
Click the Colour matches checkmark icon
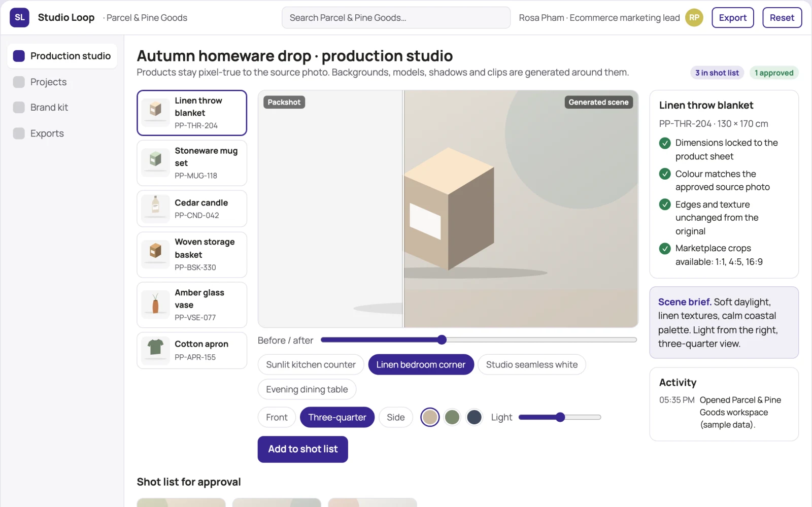click(665, 174)
